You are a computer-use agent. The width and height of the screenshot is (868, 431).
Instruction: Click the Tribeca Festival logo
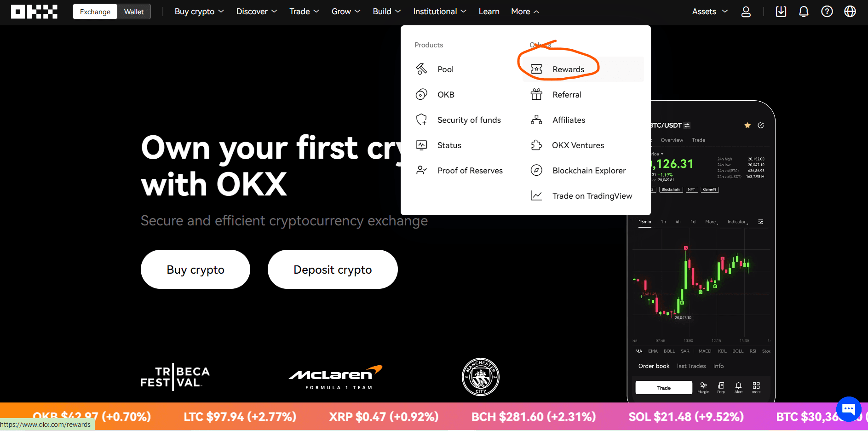[x=175, y=377]
